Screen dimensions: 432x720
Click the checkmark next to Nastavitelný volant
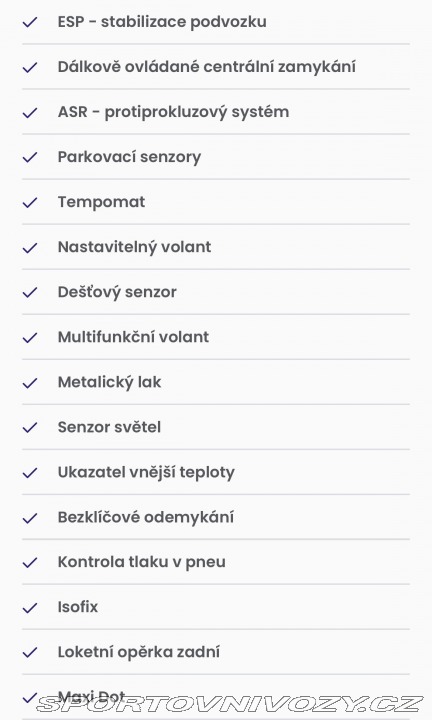pos(30,247)
